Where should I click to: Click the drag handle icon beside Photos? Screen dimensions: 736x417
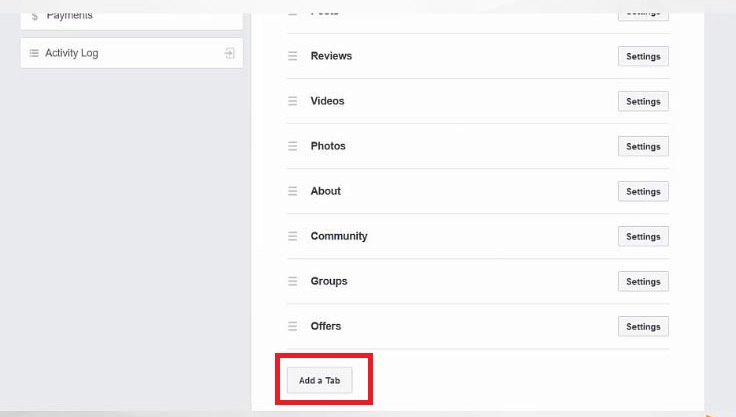coord(293,146)
